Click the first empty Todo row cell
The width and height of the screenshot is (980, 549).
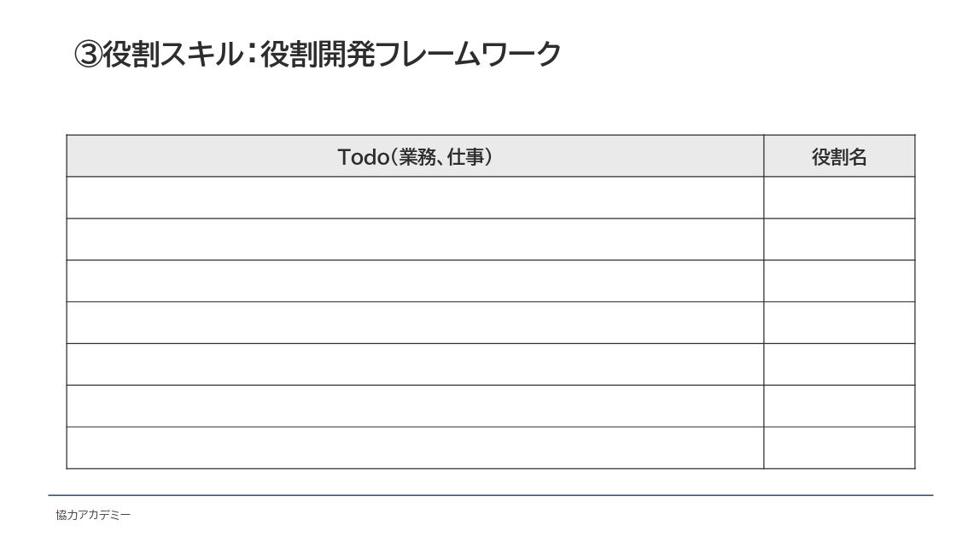(415, 198)
